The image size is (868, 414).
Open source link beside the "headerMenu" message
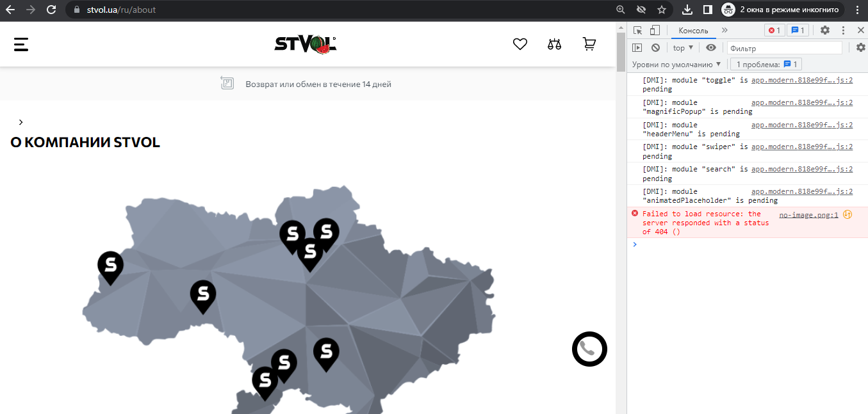[x=802, y=125]
